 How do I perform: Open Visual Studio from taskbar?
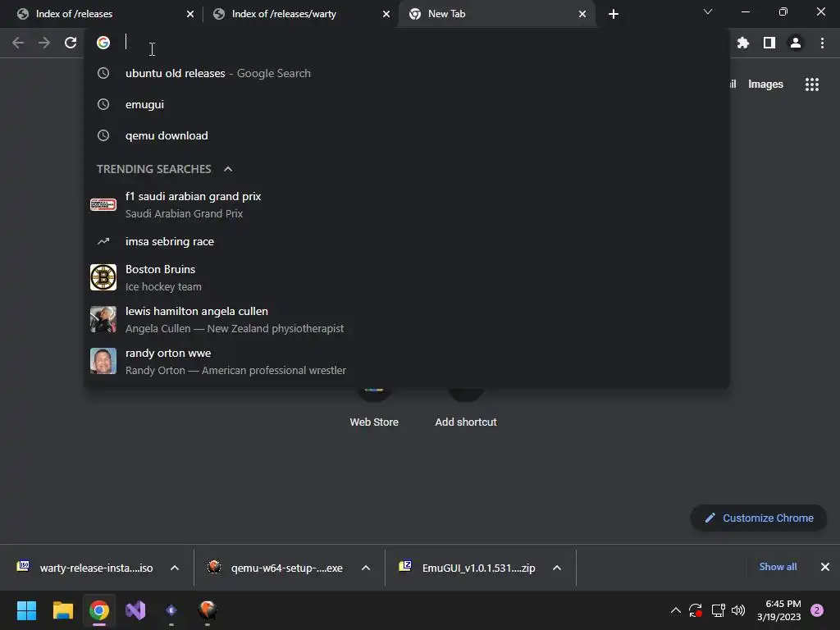pyautogui.click(x=135, y=610)
